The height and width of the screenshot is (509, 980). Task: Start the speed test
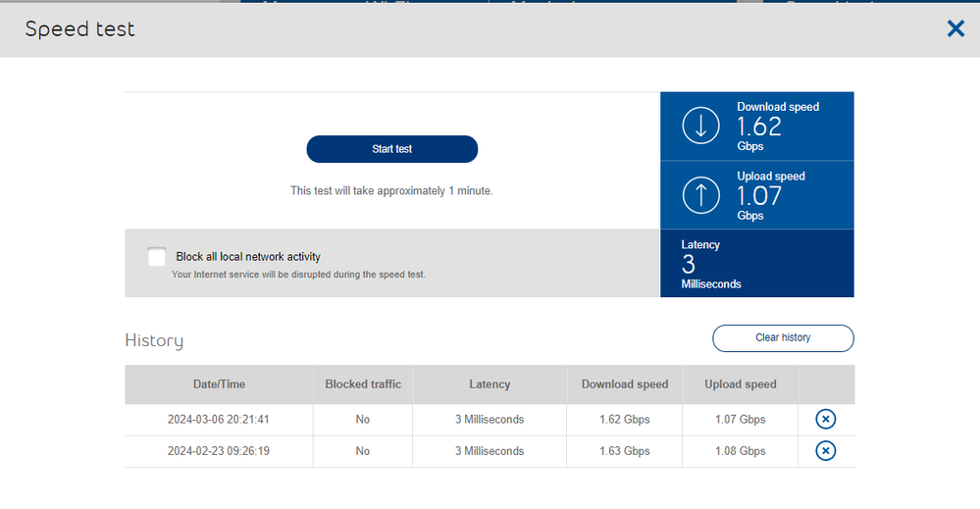[x=391, y=149]
